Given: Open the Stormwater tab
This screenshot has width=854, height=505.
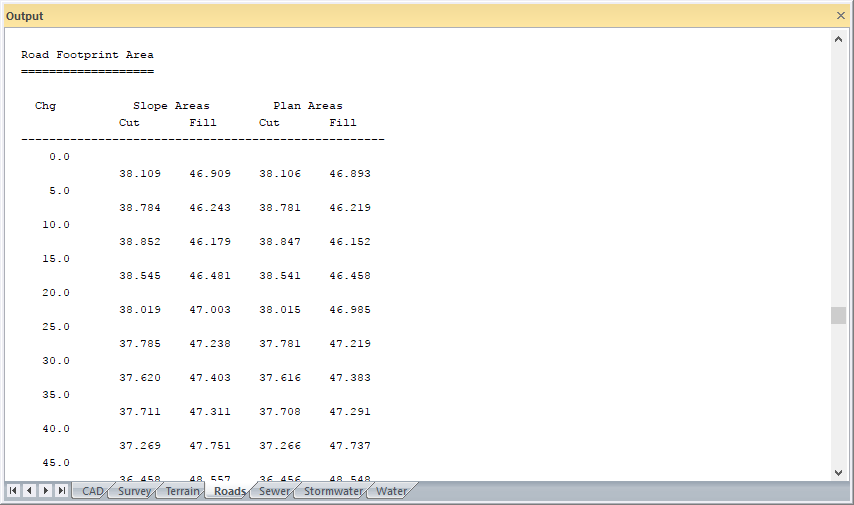Looking at the screenshot, I should pos(332,491).
